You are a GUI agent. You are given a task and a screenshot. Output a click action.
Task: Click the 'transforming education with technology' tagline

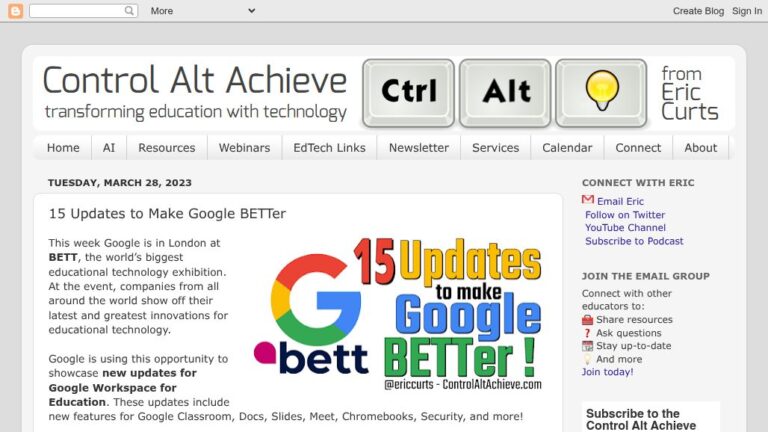195,112
